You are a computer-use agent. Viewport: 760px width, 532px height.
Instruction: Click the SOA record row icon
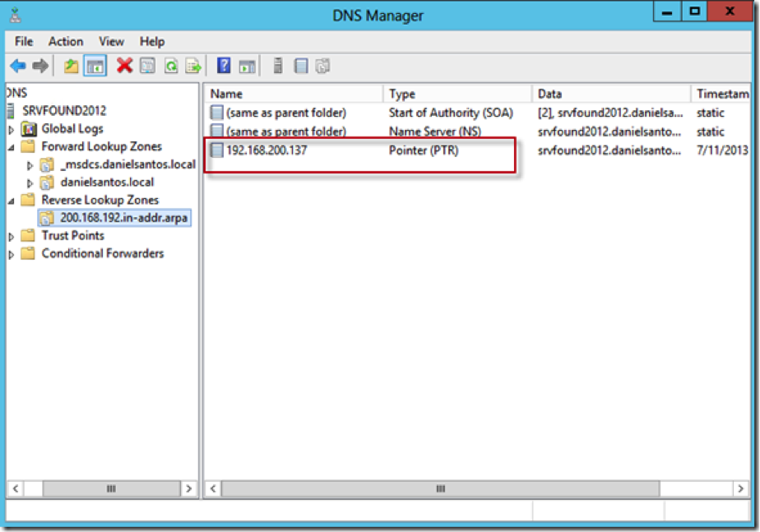click(216, 113)
